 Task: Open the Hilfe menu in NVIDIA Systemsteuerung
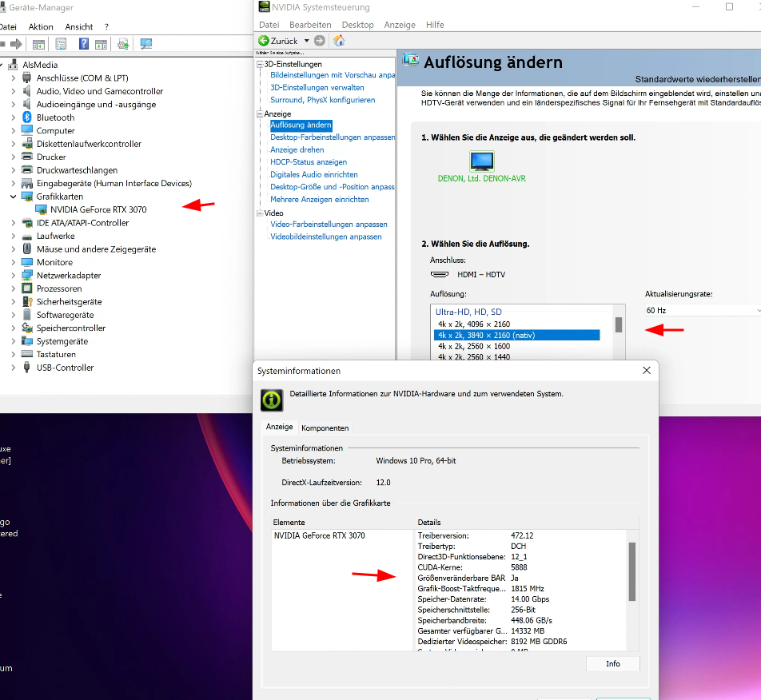click(435, 25)
